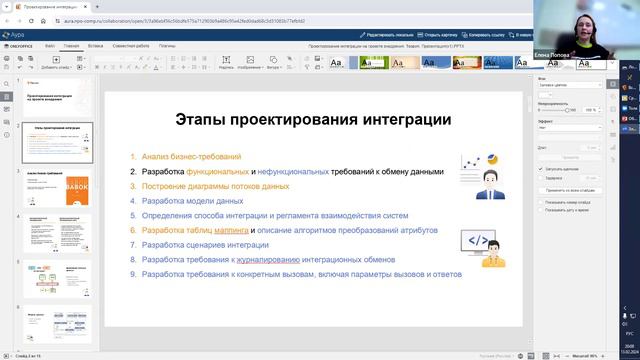Click the Редактировать локально pencil button
Viewport: 640px width, 360px height.
pos(387,35)
